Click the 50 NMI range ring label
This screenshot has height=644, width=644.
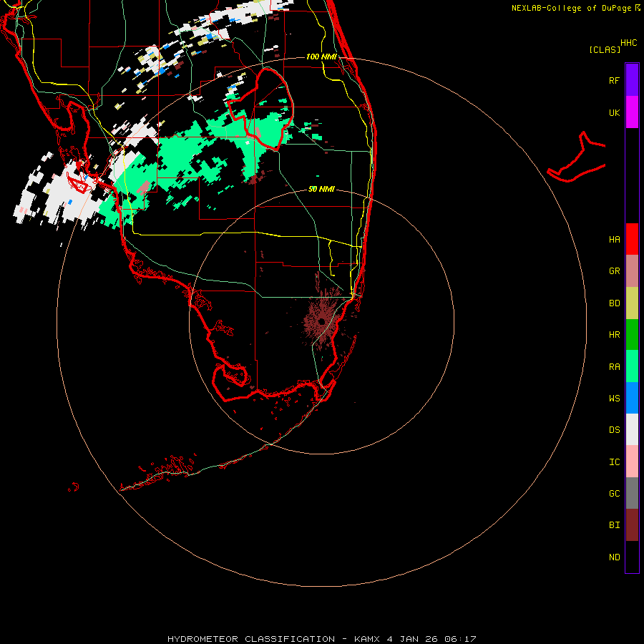coord(321,189)
